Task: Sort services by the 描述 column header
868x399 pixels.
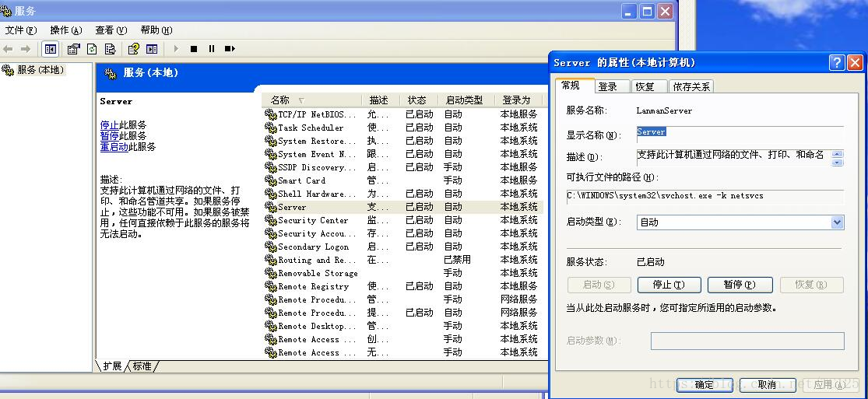Action: [381, 100]
